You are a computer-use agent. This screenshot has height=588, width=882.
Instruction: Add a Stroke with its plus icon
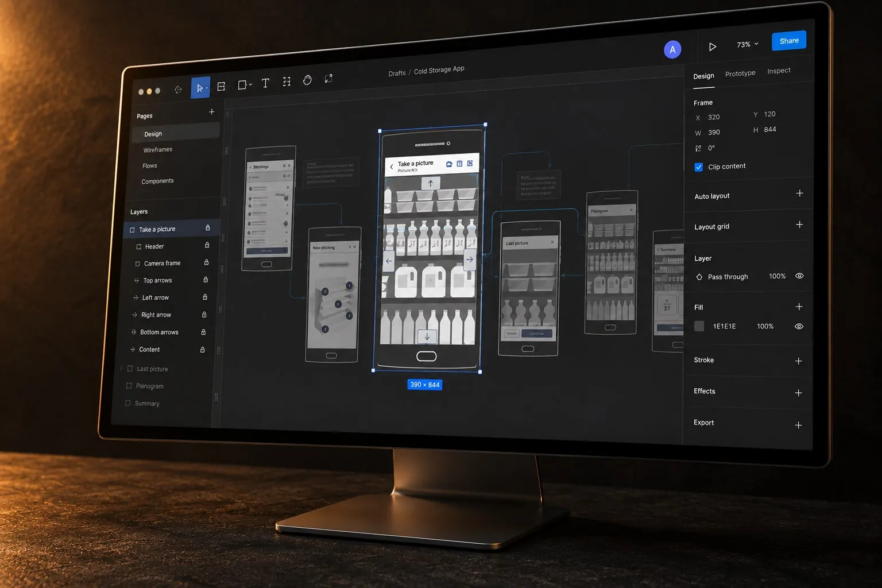click(x=798, y=361)
